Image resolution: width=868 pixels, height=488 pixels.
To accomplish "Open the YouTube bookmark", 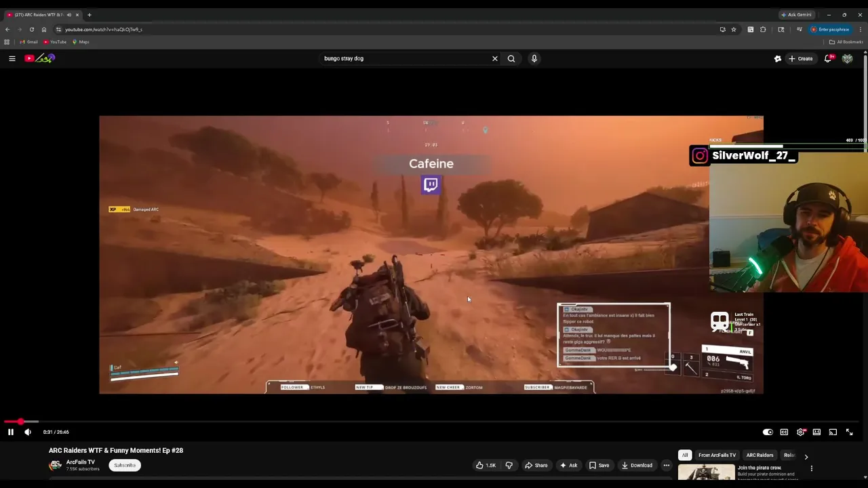I will tap(55, 42).
